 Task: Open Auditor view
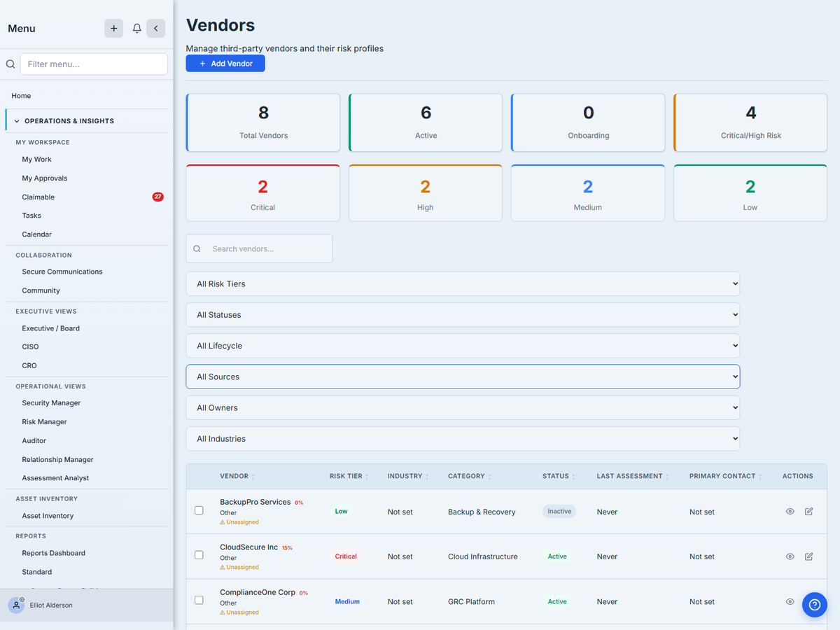pos(34,441)
